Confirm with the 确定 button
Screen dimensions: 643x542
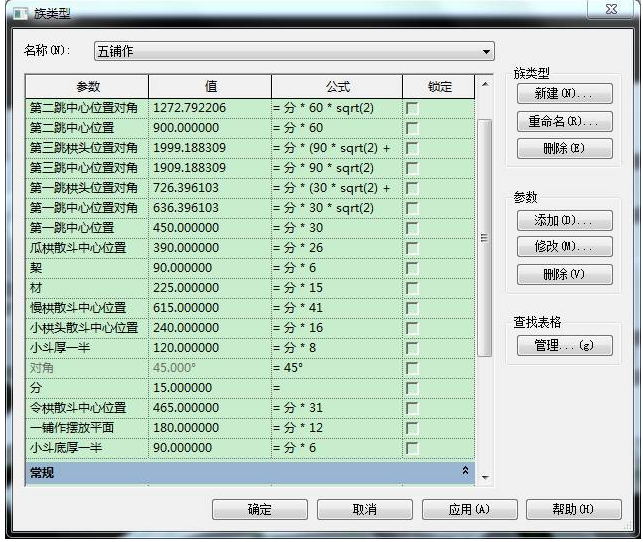tap(260, 510)
